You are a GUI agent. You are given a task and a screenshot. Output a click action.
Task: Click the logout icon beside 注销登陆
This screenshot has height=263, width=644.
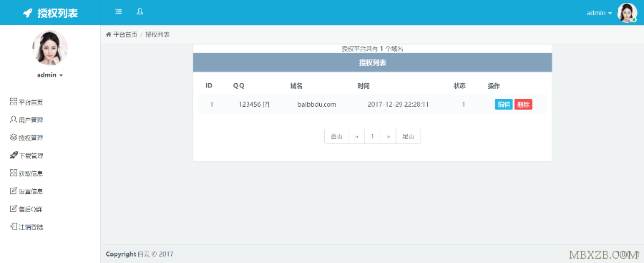point(14,226)
